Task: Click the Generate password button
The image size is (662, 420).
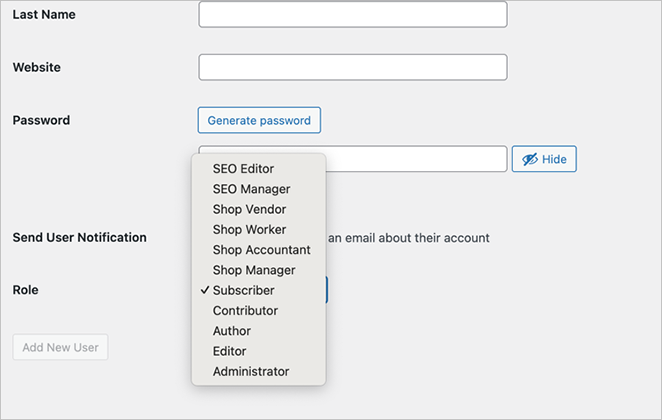Action: (259, 120)
